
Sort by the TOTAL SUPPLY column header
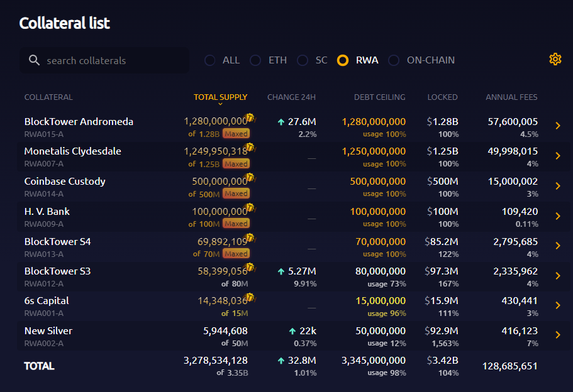point(220,97)
